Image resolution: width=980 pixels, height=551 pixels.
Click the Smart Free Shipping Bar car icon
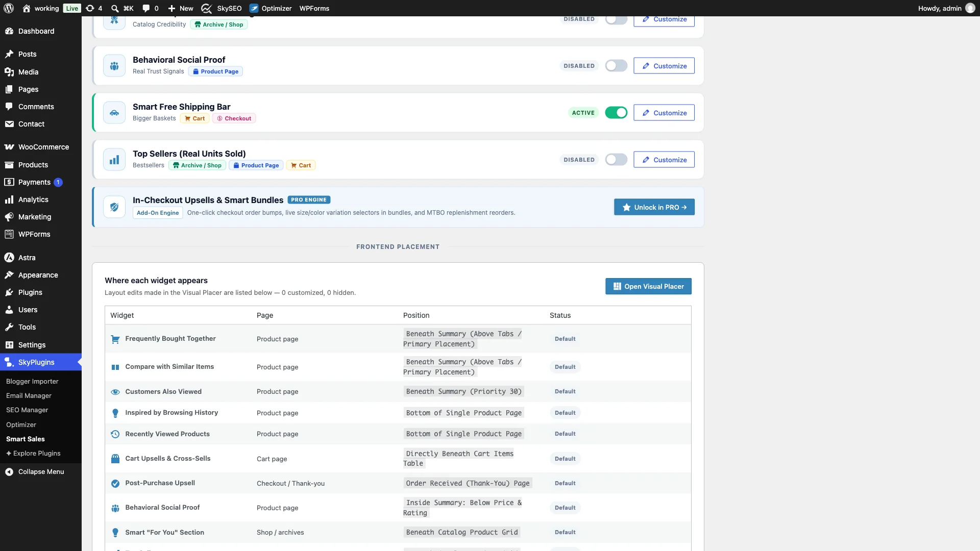[114, 113]
